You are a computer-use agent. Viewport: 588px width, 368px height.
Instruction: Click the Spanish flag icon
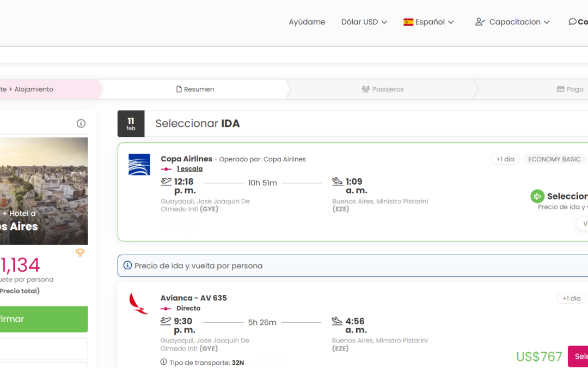pyautogui.click(x=408, y=22)
